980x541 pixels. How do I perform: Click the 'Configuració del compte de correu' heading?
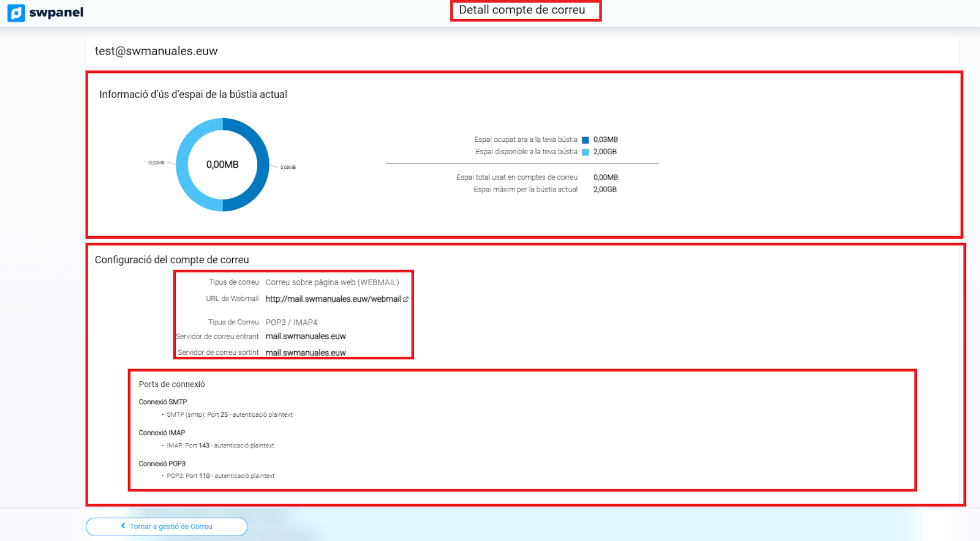pyautogui.click(x=171, y=260)
